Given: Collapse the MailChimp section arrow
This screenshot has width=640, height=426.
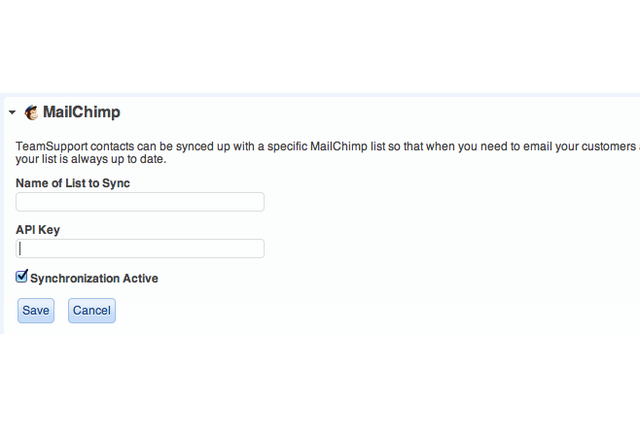Looking at the screenshot, I should coord(12,112).
